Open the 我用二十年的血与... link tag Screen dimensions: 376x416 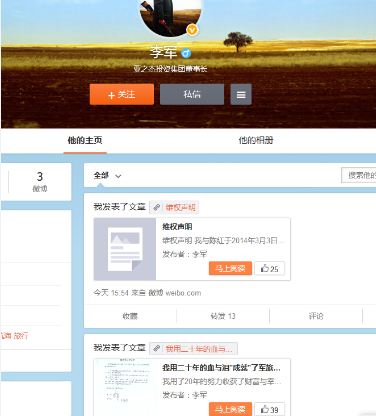click(x=199, y=349)
